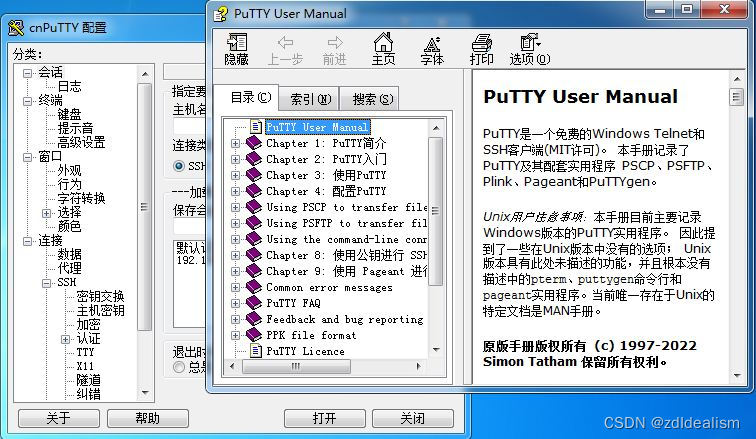The image size is (756, 439).
Task: Expand the 认证 node in cnPuTTY
Action: point(66,339)
